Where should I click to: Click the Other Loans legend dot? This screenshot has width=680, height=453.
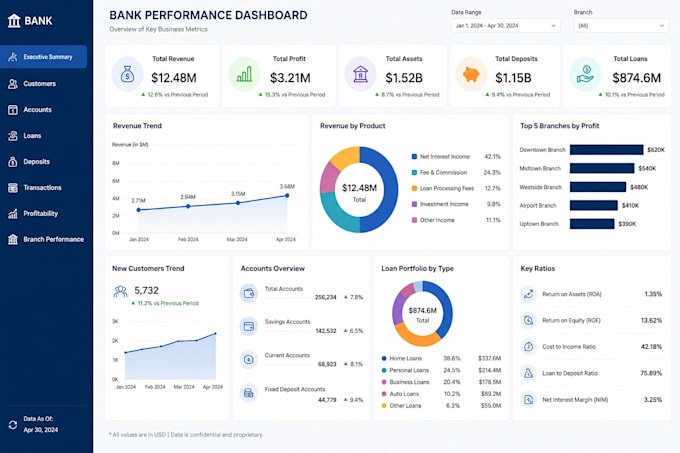click(x=384, y=406)
